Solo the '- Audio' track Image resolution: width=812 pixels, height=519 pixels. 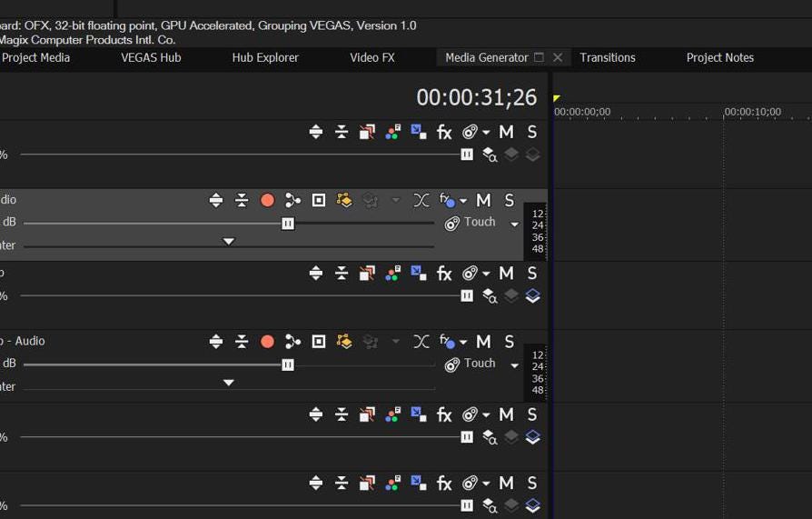(x=509, y=341)
